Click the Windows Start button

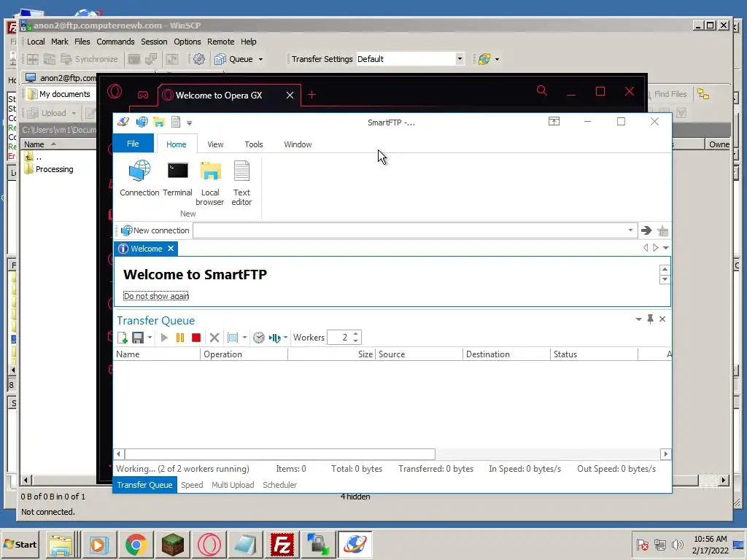(20, 544)
